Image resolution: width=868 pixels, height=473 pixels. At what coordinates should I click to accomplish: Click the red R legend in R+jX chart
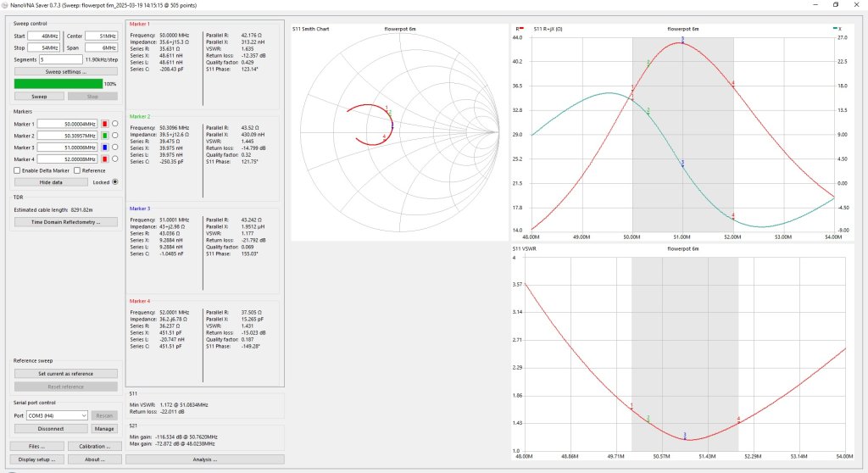click(x=520, y=29)
